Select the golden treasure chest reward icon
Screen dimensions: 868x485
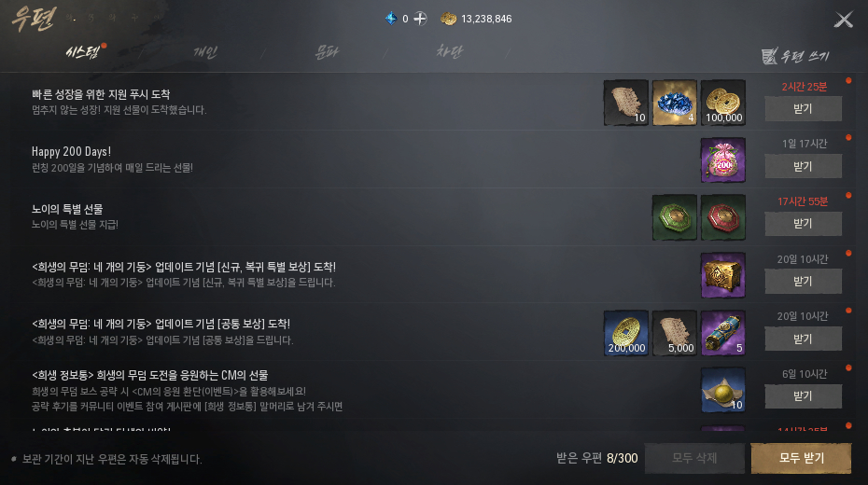click(x=723, y=275)
